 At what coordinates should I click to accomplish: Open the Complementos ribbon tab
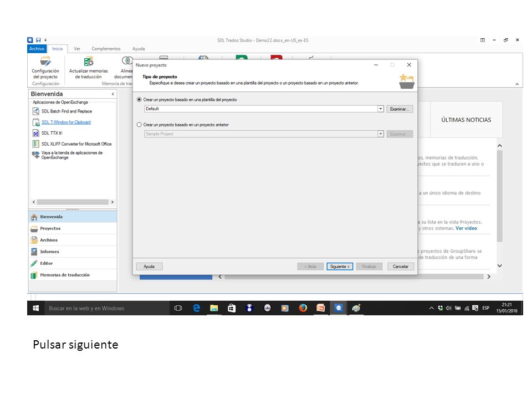pyautogui.click(x=106, y=49)
